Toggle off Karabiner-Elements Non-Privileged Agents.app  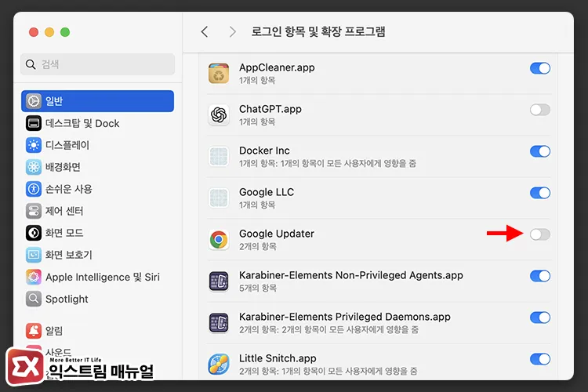coord(540,276)
